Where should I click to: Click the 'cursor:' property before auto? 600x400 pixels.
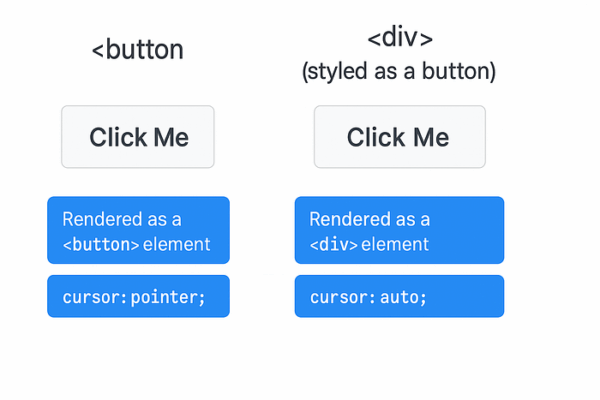tap(343, 297)
